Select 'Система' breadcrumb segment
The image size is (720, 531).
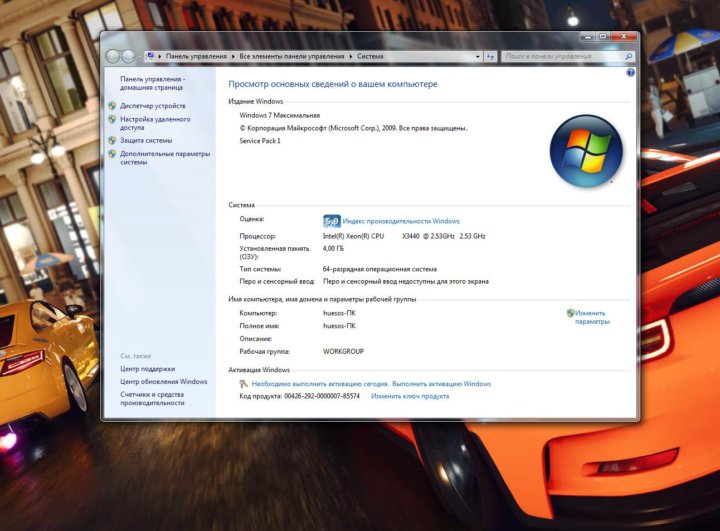(x=370, y=56)
